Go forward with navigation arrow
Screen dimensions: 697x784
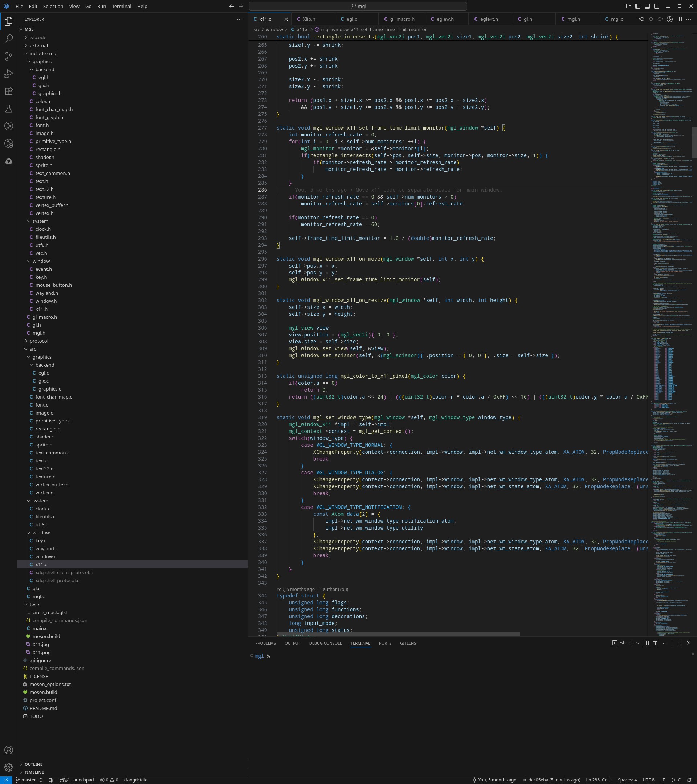pos(241,6)
